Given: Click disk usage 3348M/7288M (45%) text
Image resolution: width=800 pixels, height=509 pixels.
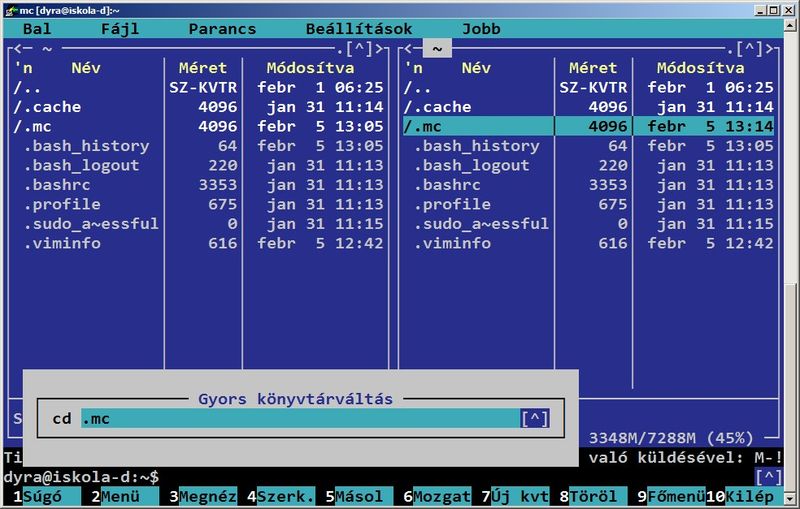Looking at the screenshot, I should 671,438.
